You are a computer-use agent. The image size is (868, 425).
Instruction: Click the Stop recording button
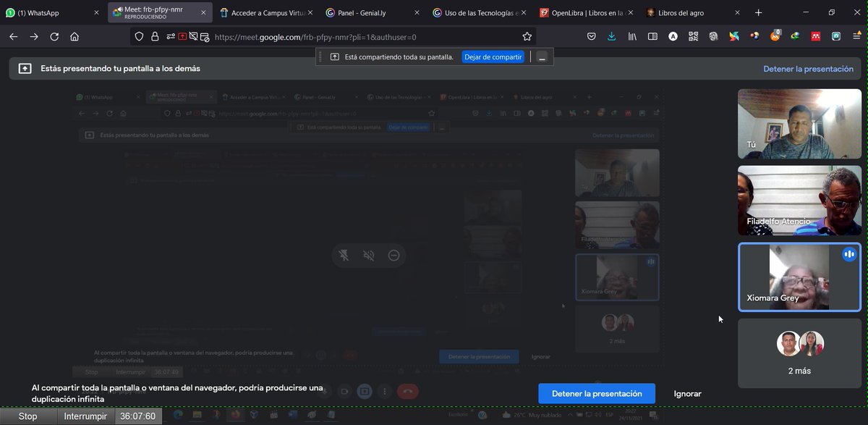[x=28, y=416]
